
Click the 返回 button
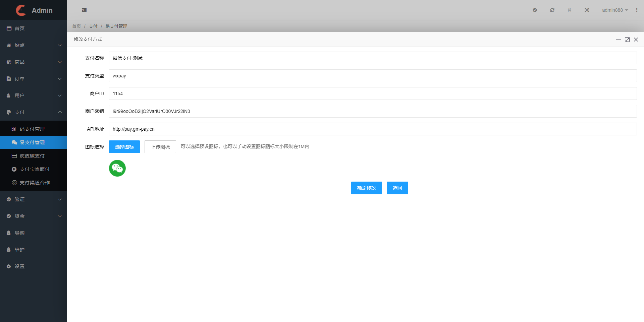397,188
